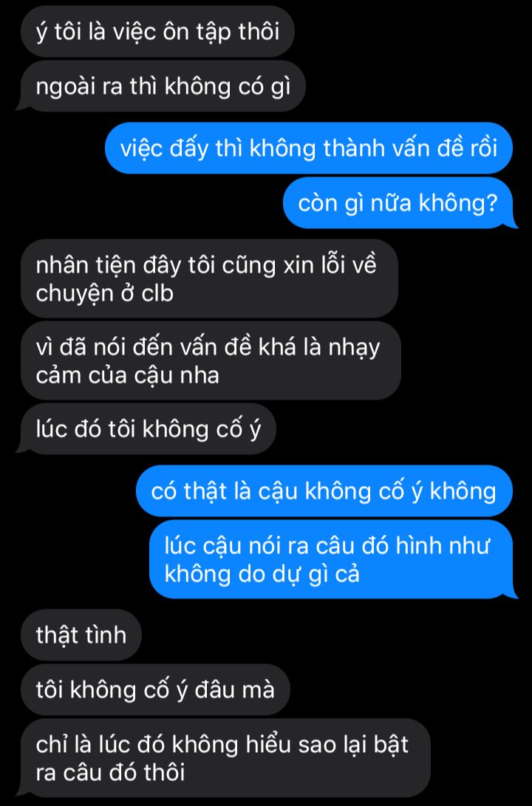The image size is (532, 806).
Task: Tap the blue bubble 'còn gì nữa không?'
Action: (x=399, y=202)
